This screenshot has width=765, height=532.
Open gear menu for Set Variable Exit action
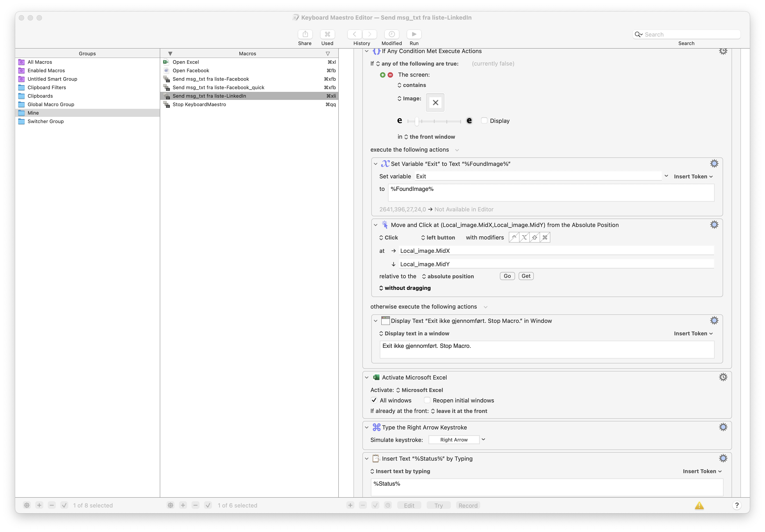[x=714, y=163]
